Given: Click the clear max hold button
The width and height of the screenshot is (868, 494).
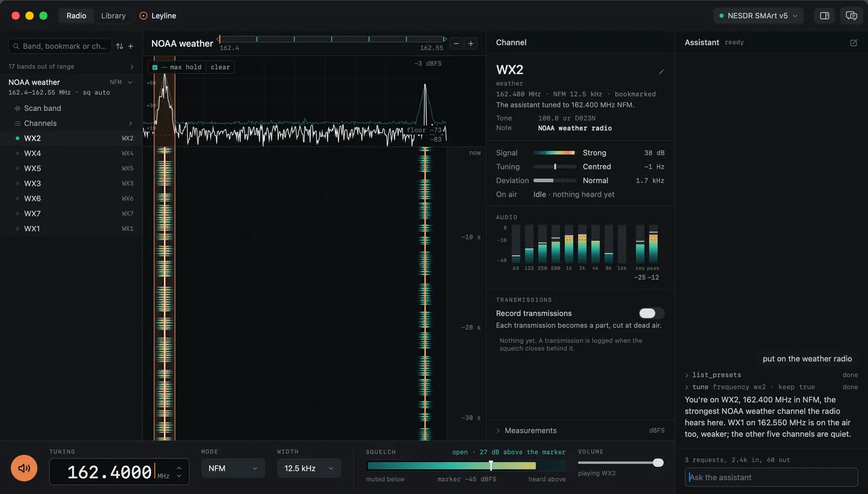Looking at the screenshot, I should (x=220, y=67).
